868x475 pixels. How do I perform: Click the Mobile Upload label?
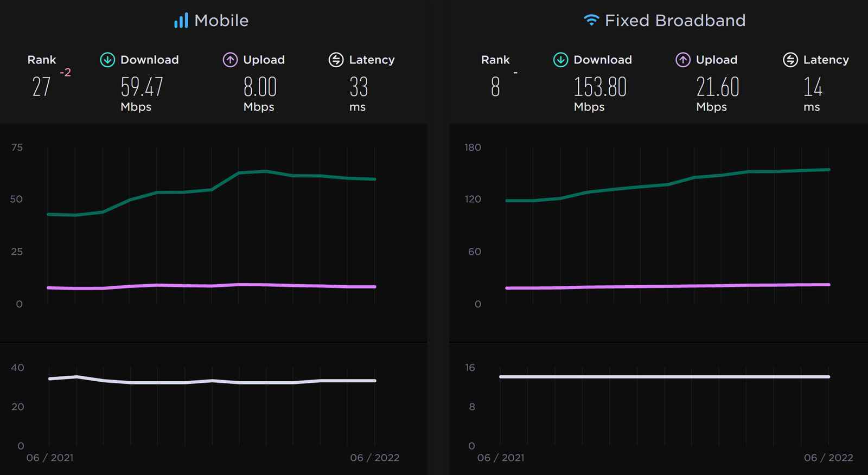click(264, 60)
